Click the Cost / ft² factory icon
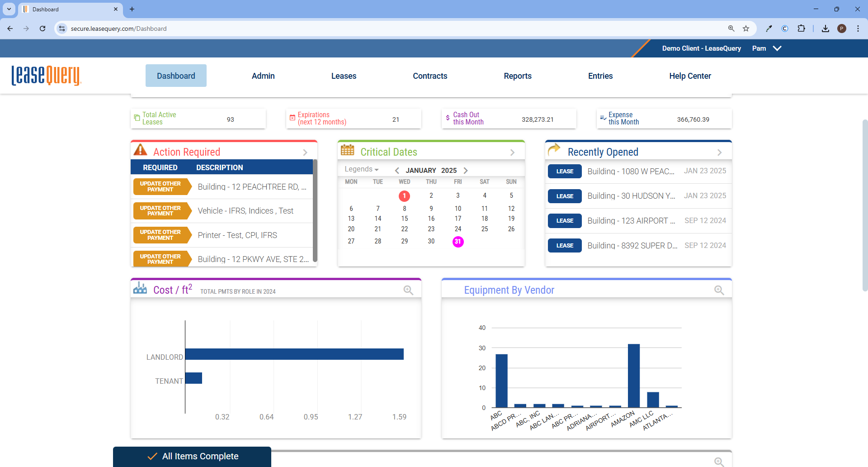This screenshot has height=467, width=868. [x=140, y=288]
